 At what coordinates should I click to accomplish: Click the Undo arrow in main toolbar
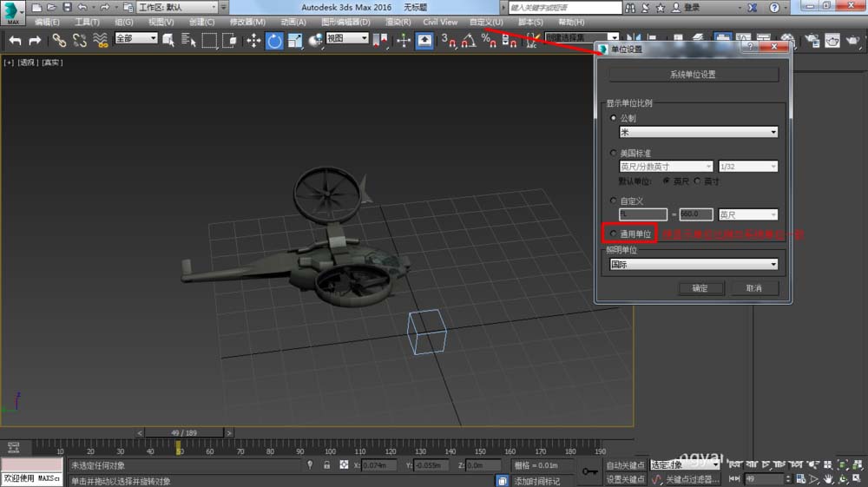pos(15,40)
